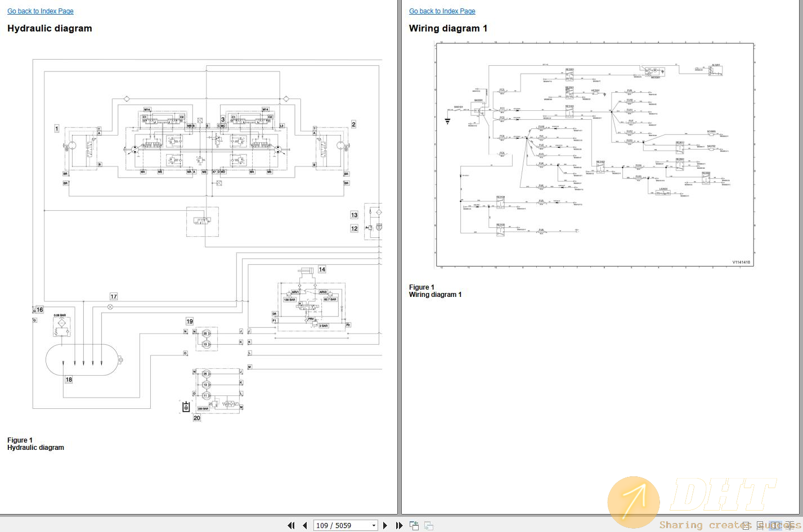Click the Figure 1 Hydraulic diagram caption
The height and width of the screenshot is (532, 803).
click(35, 444)
